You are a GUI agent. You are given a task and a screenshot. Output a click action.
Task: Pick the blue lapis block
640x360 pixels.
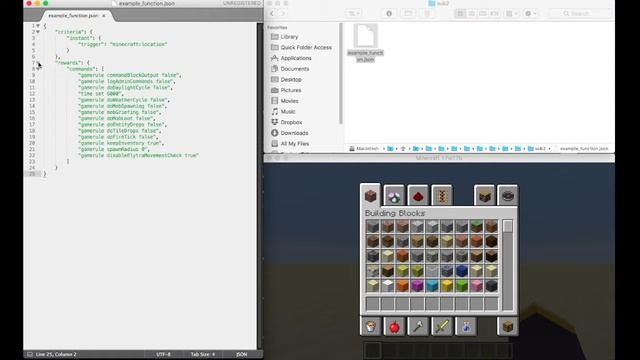tap(462, 271)
